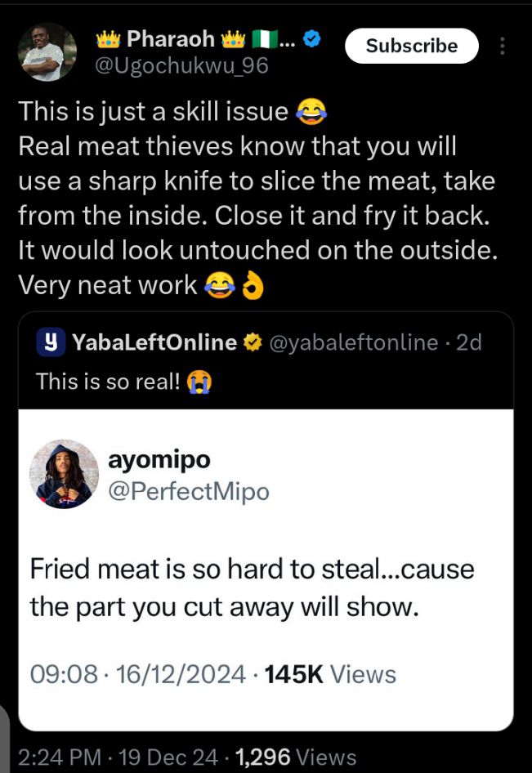Click ayomipo's avatar in the screenshot
The height and width of the screenshot is (773, 532).
coord(65,474)
